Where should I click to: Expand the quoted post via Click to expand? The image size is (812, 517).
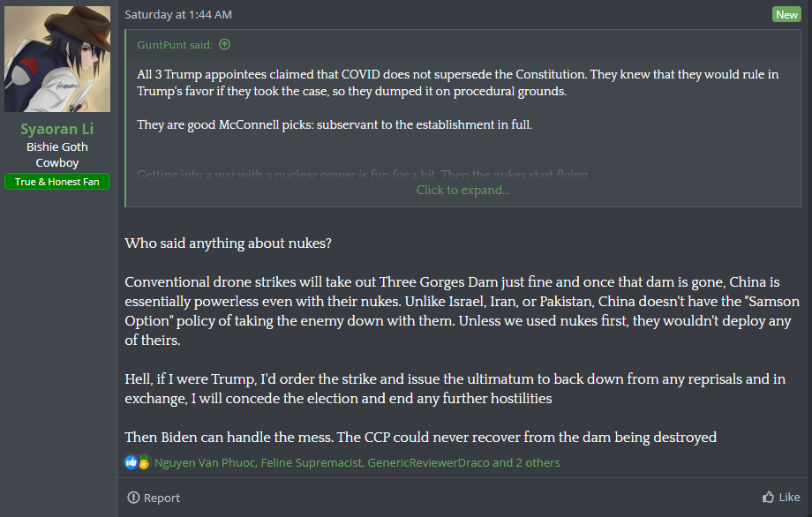click(463, 190)
